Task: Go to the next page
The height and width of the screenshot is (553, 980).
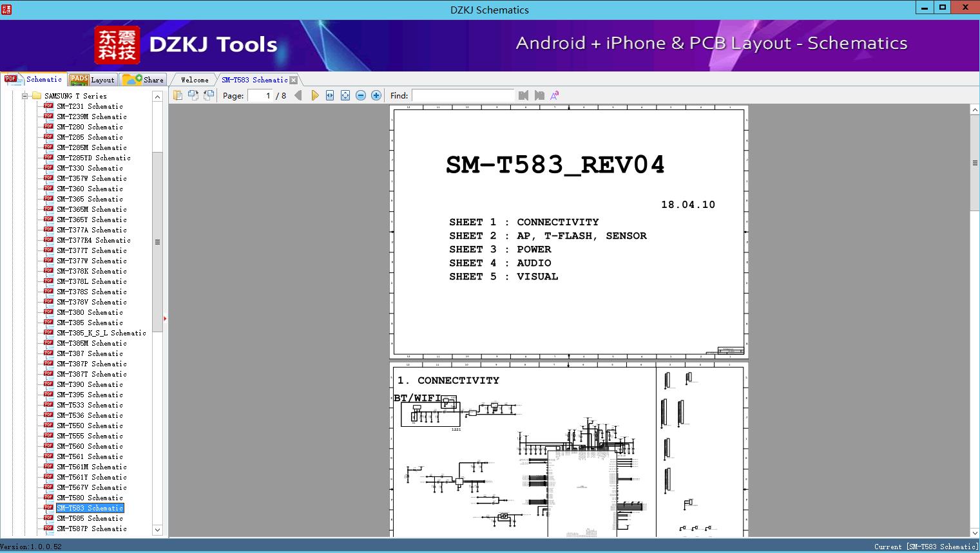Action: pos(314,95)
